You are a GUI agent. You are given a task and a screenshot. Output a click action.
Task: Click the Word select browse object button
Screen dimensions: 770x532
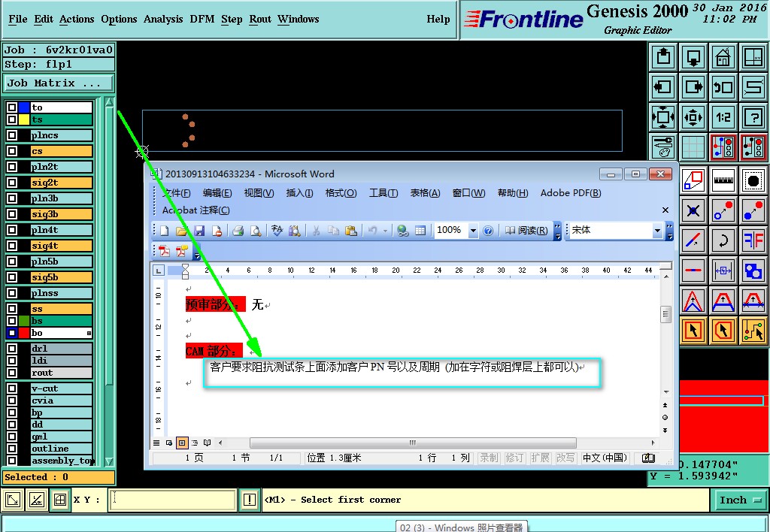tap(665, 417)
